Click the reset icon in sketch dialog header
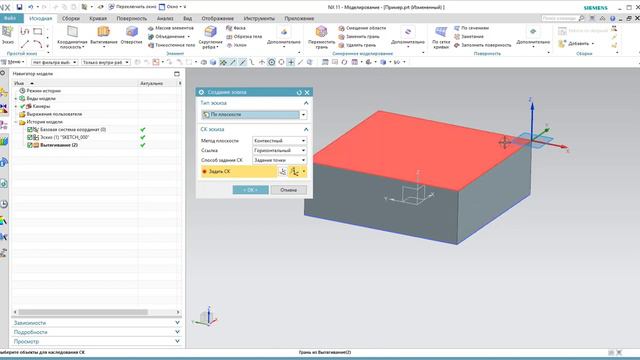The image size is (640, 360). 299,93
